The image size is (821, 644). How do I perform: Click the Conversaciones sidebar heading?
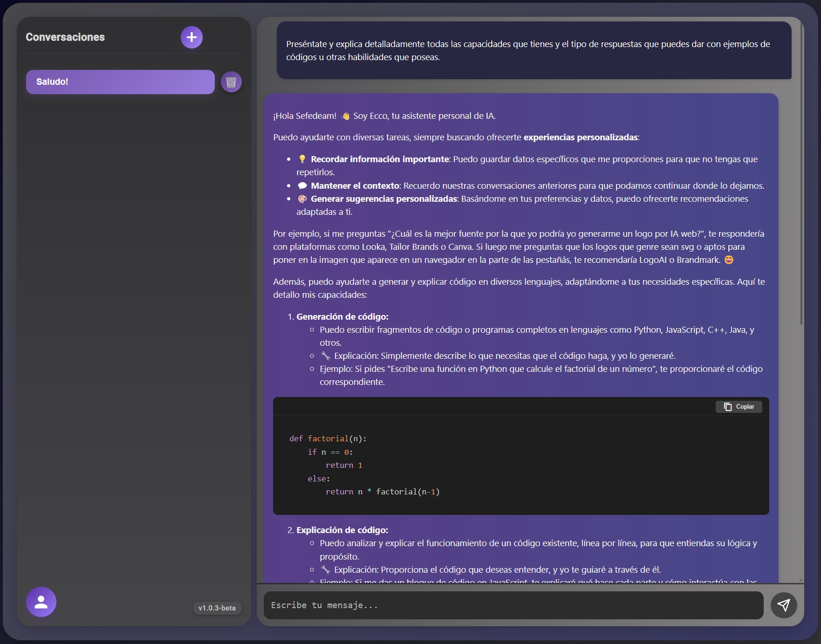pos(65,37)
